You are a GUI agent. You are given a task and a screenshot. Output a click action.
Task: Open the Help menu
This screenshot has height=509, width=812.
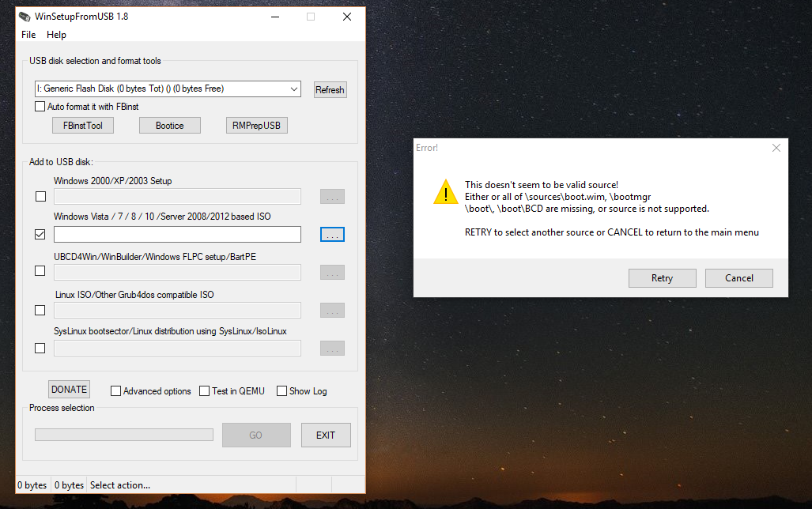tap(56, 35)
